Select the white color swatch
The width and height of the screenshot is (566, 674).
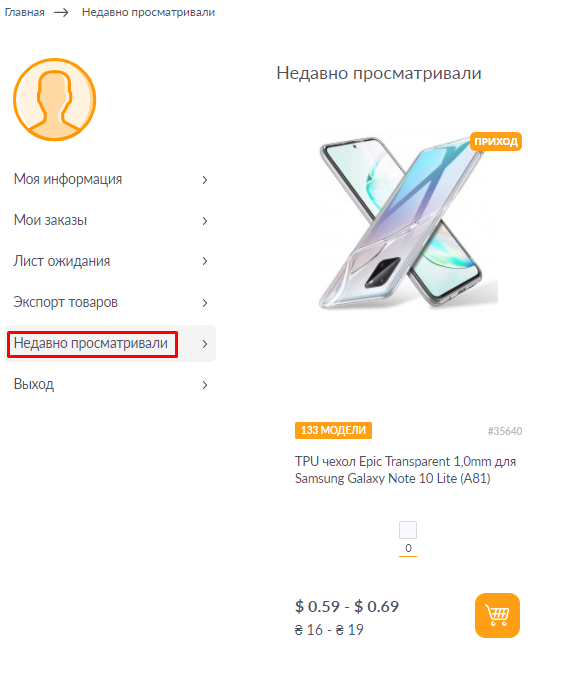pos(408,530)
